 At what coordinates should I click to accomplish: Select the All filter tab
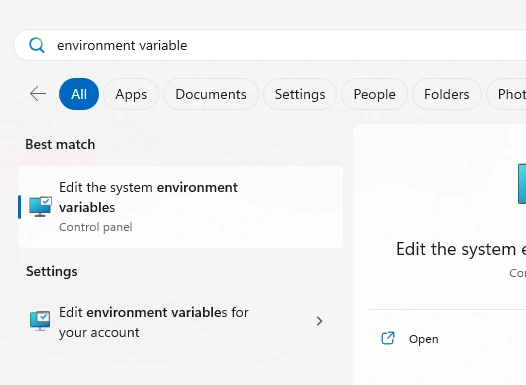tap(79, 94)
